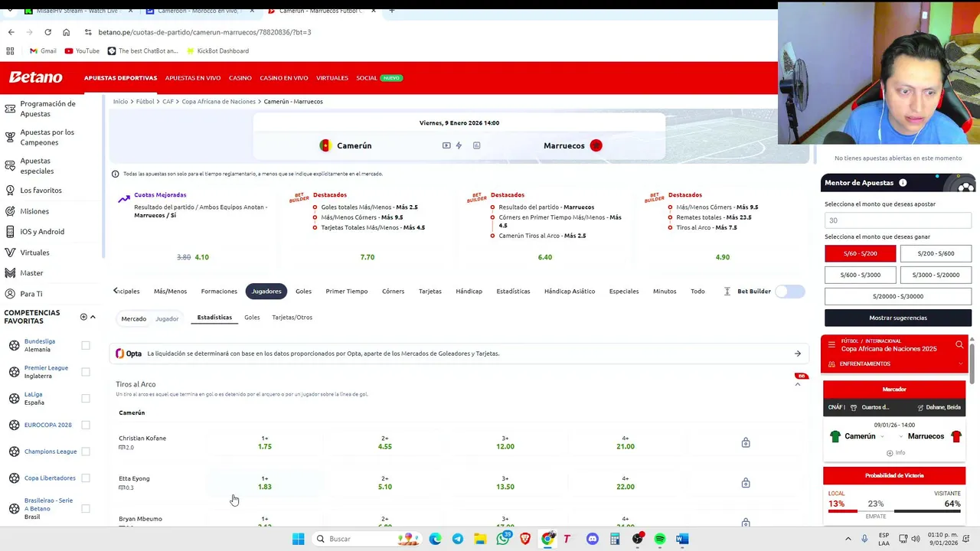Click the stats widget vertical scrollbar
The width and height of the screenshot is (980, 551).
click(x=972, y=364)
